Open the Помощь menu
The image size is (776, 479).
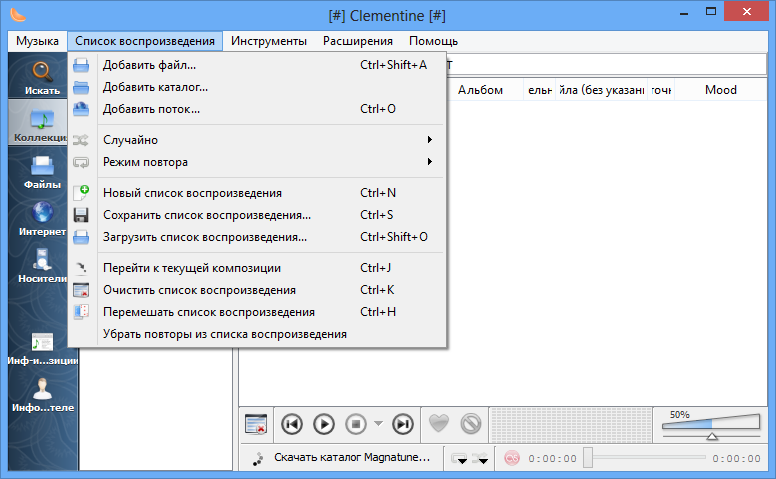434,41
